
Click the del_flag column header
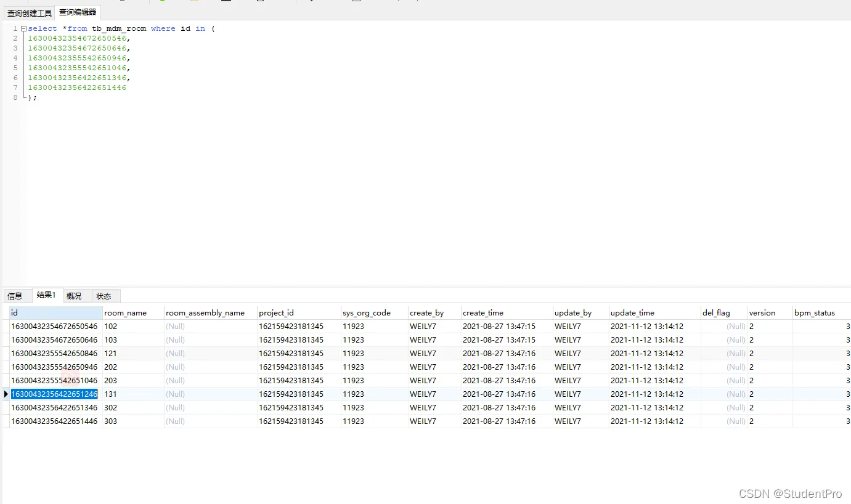click(724, 313)
